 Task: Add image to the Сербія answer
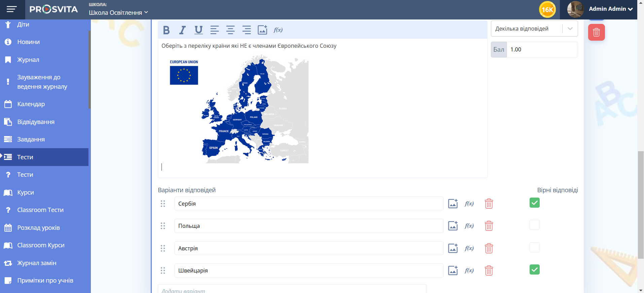[453, 204]
